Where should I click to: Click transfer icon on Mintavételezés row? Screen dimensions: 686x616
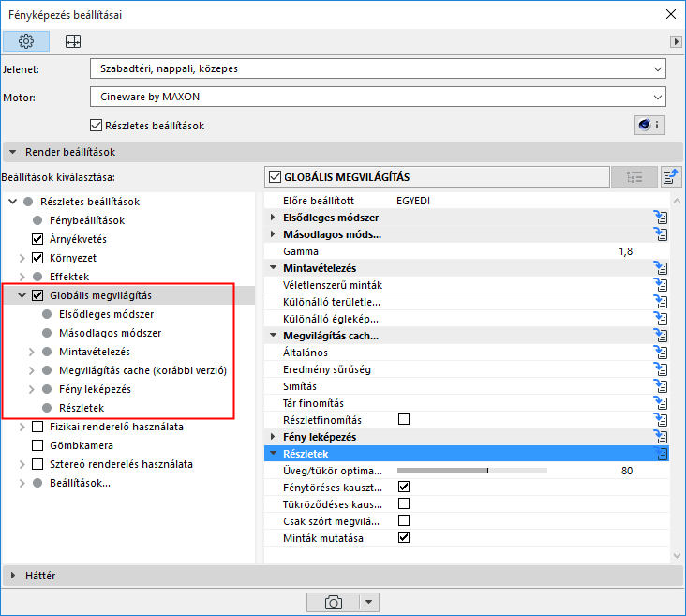click(x=661, y=268)
